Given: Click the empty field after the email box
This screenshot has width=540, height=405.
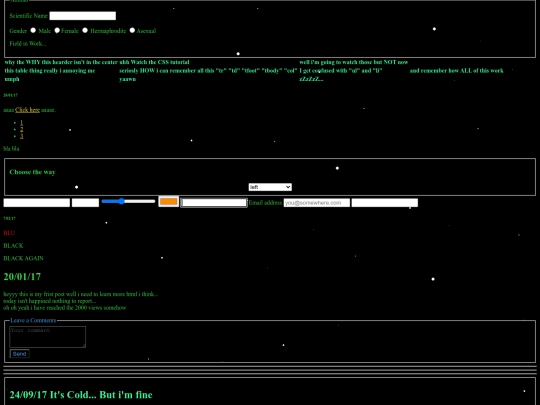Looking at the screenshot, I should pos(385,203).
